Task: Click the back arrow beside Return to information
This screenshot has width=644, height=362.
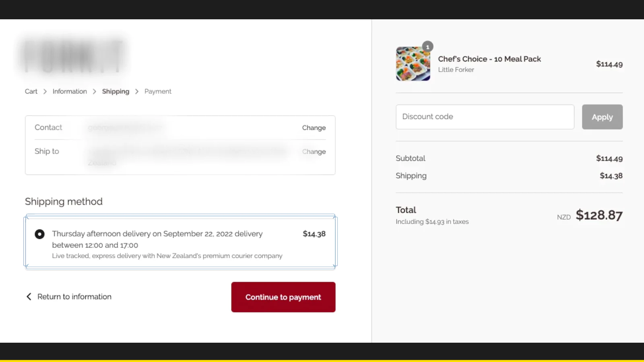Action: [29, 297]
